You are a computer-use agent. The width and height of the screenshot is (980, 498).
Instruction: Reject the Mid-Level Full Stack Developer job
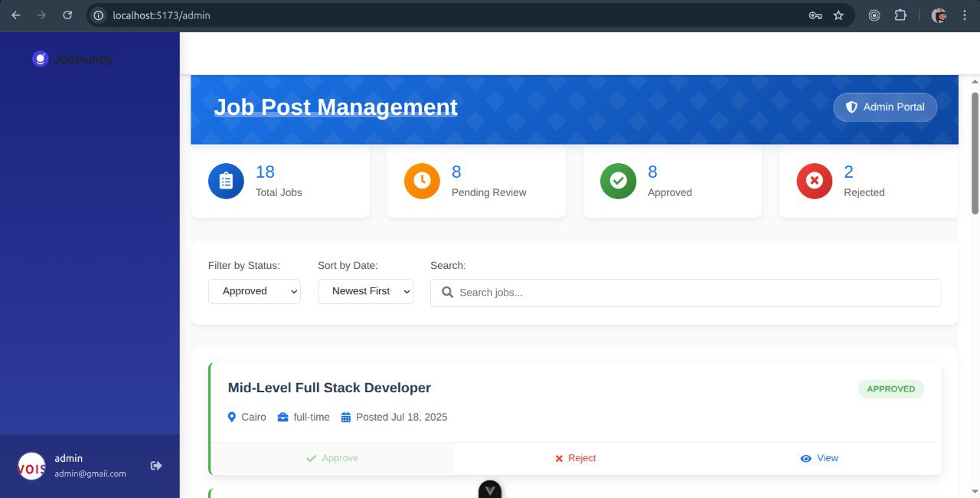coord(575,458)
